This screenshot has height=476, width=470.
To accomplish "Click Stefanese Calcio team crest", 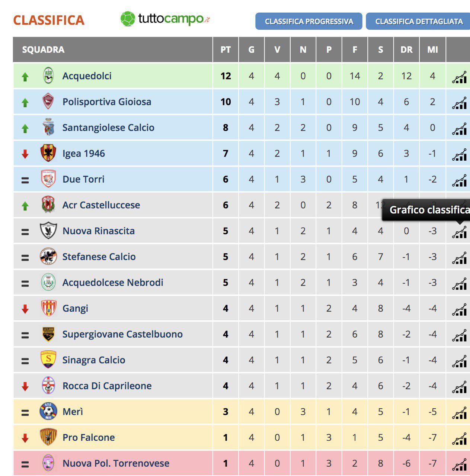I will point(48,257).
